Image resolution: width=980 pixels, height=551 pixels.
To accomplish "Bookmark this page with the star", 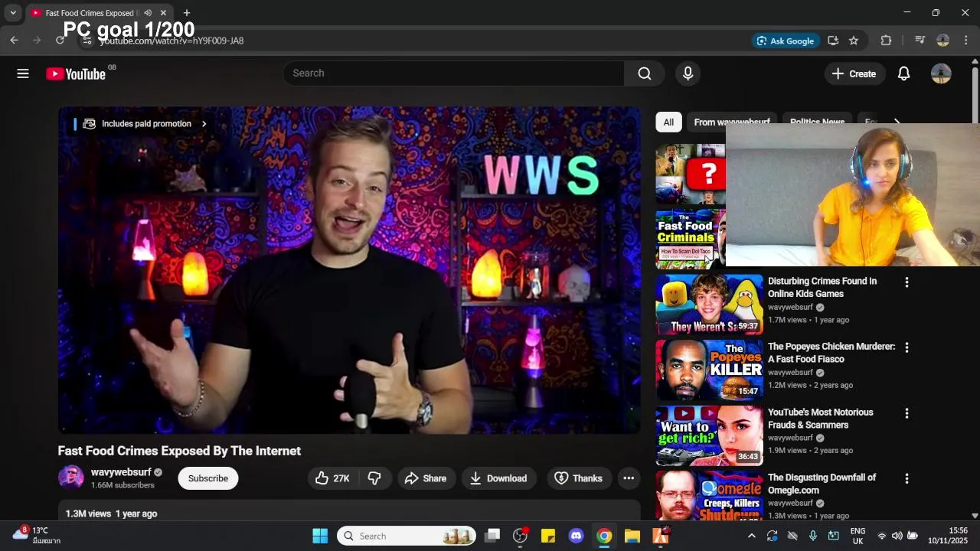I will click(854, 41).
